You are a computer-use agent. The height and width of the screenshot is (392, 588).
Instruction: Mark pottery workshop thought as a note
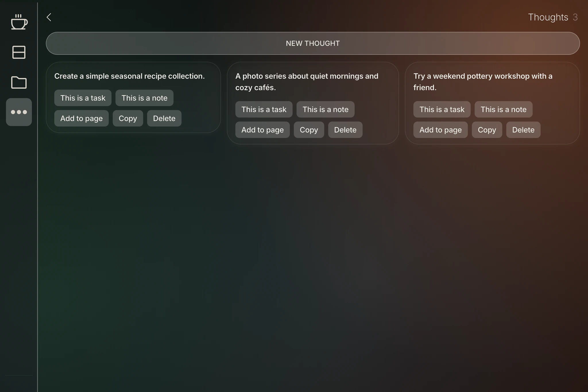point(504,109)
